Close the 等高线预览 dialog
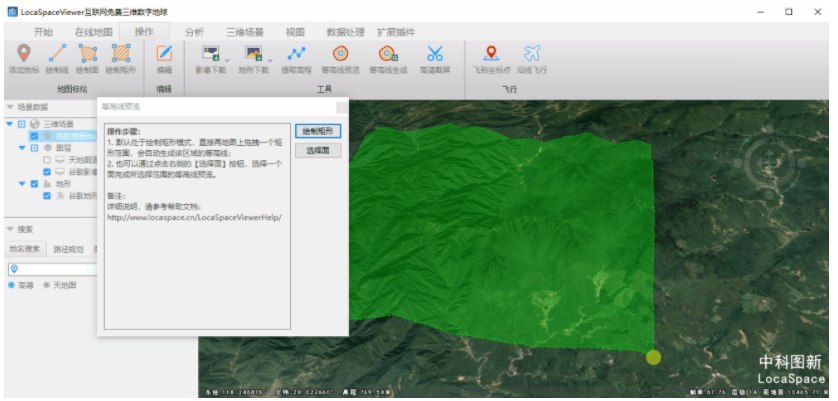The width and height of the screenshot is (838, 401). pos(341,107)
